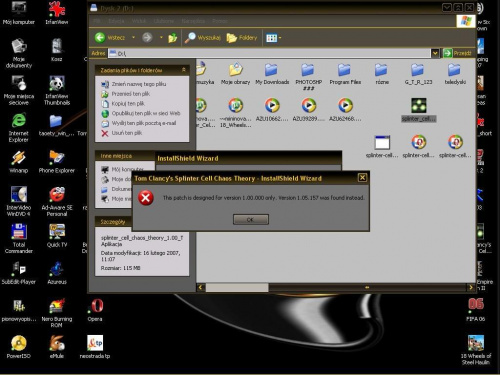Select the Total Commander desktop icon
Viewport: 500px width, 375px height.
click(19, 239)
